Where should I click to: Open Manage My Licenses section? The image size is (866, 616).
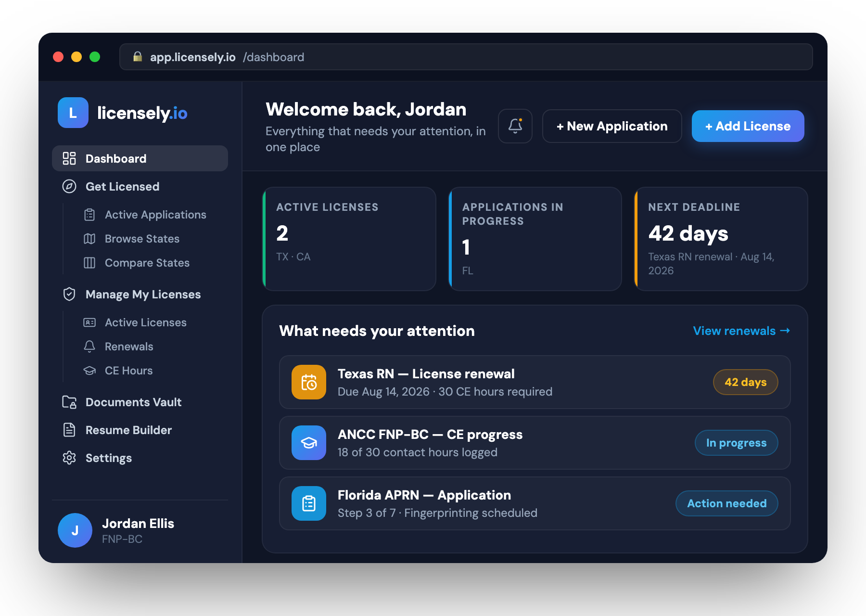(140, 294)
